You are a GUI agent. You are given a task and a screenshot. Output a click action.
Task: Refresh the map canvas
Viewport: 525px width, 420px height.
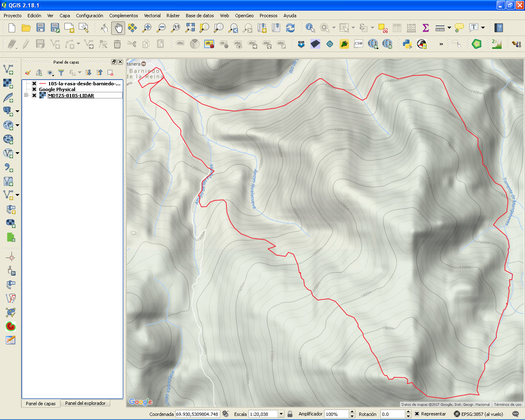click(290, 28)
